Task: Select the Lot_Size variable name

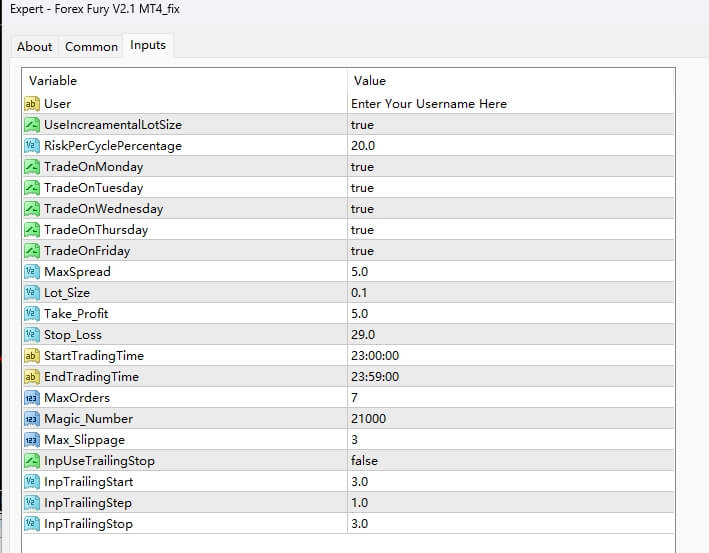Action: click(x=67, y=293)
